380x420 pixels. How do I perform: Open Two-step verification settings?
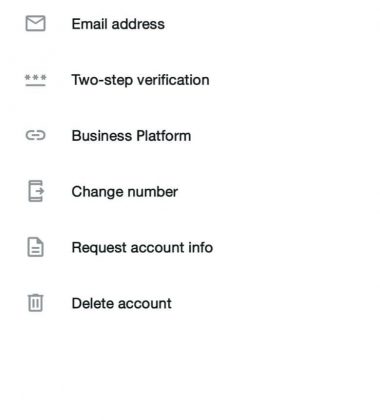pyautogui.click(x=190, y=80)
